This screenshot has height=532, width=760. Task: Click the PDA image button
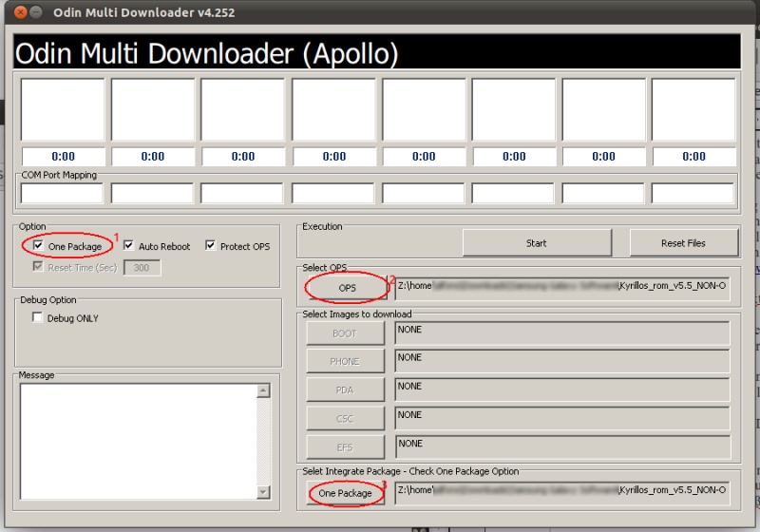point(345,390)
